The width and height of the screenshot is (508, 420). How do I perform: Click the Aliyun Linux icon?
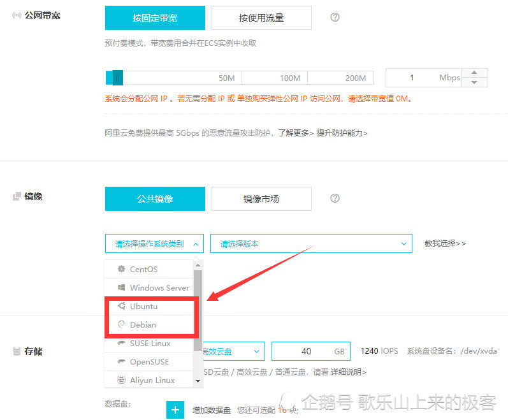(121, 380)
